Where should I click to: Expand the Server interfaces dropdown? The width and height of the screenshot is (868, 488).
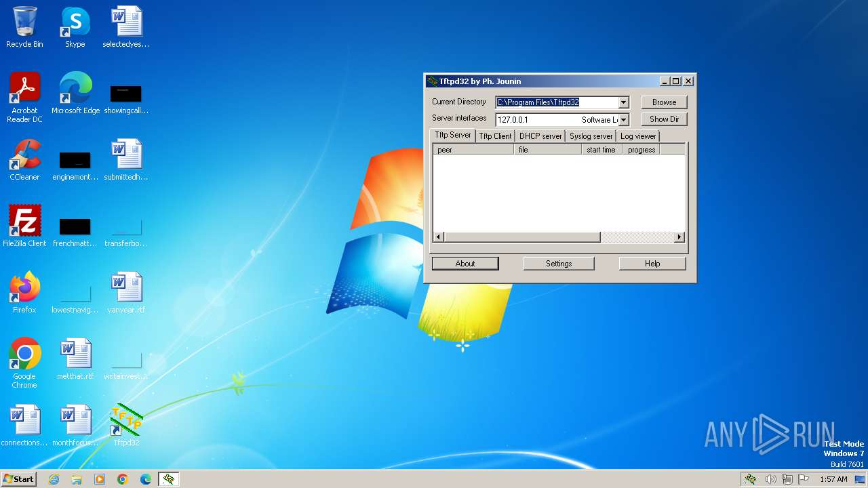pos(623,120)
